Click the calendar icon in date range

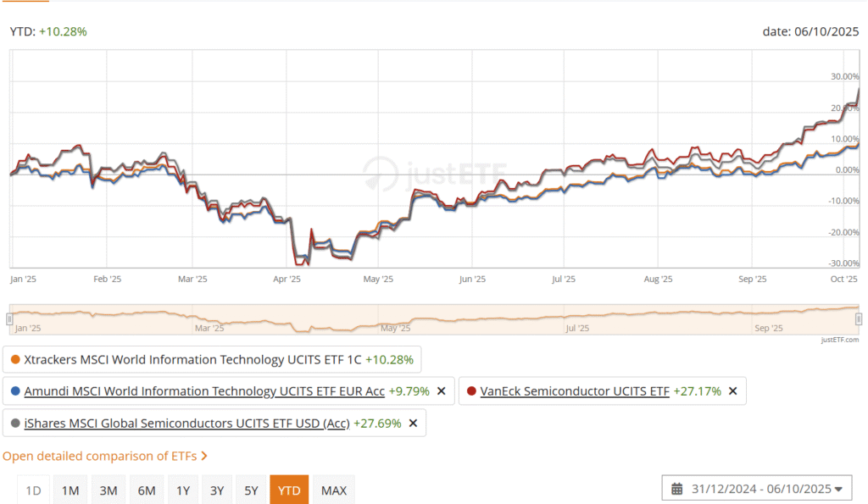coord(677,489)
